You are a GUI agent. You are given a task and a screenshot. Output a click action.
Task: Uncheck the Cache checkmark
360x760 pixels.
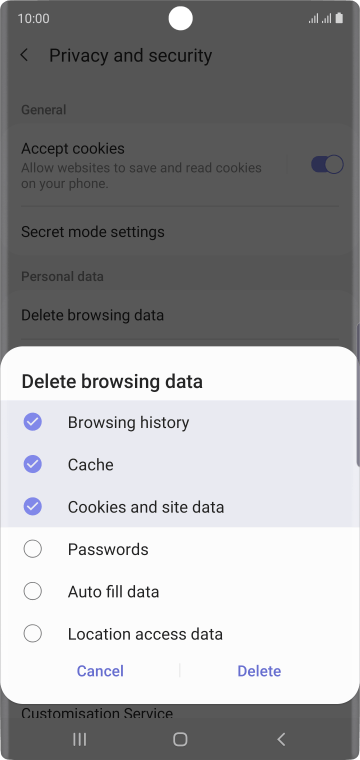click(32, 464)
